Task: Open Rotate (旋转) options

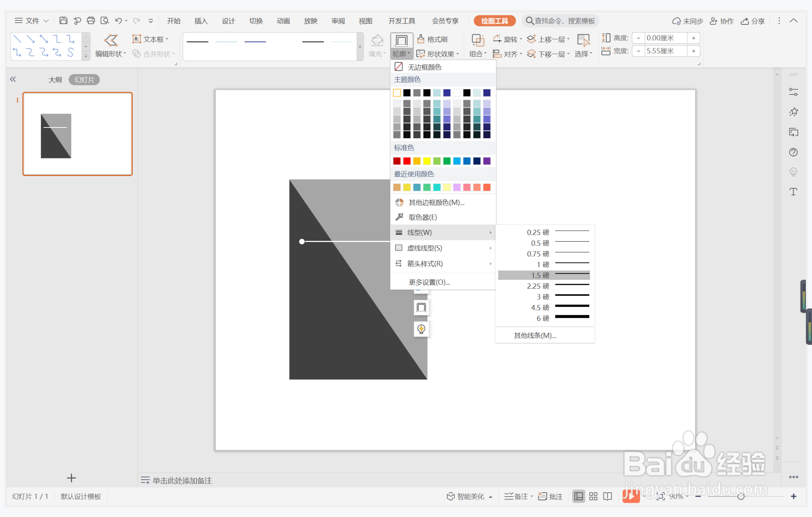Action: pos(507,39)
